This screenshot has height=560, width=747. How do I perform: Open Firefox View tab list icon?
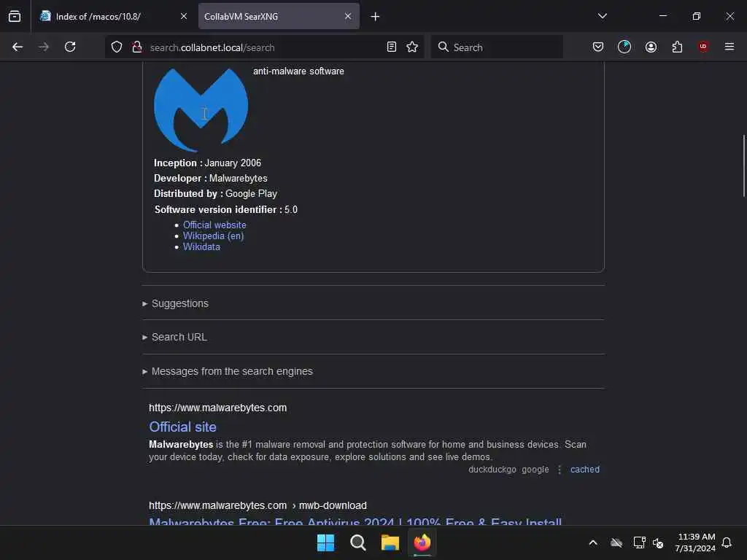tap(15, 16)
